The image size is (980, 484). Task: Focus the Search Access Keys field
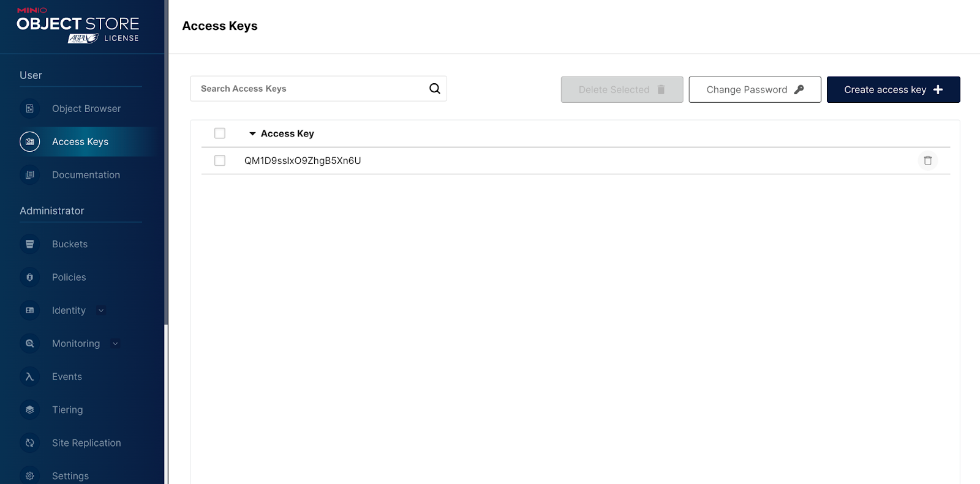[x=309, y=89]
